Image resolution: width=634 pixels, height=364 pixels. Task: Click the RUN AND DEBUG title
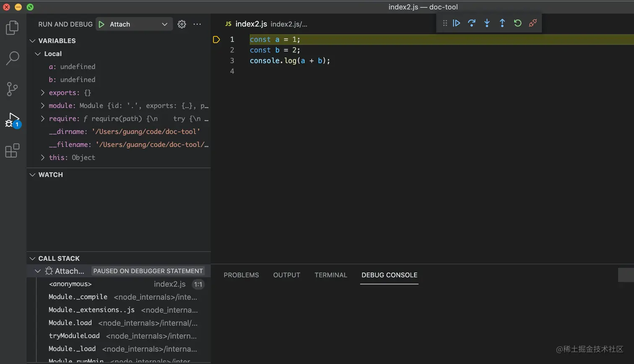click(x=65, y=24)
